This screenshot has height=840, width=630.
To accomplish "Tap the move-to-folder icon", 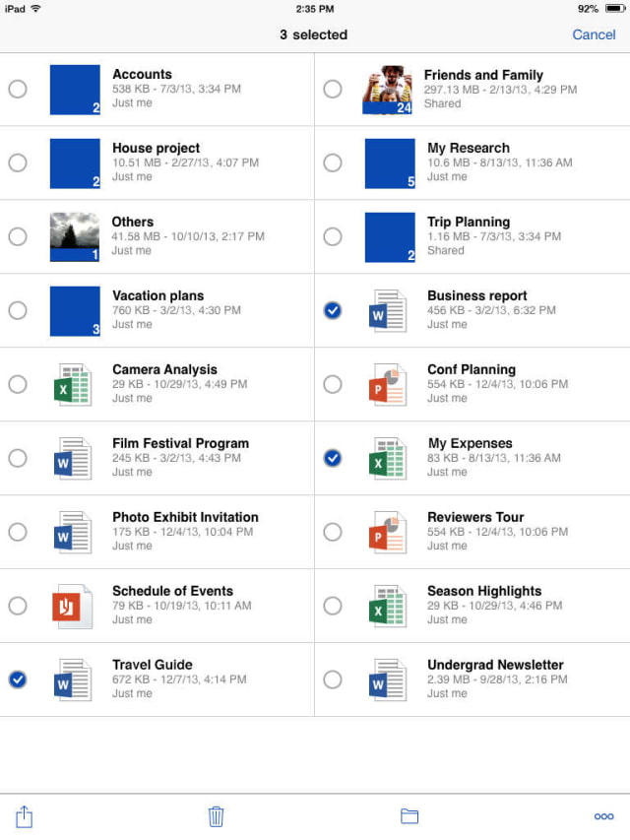I will pyautogui.click(x=409, y=816).
